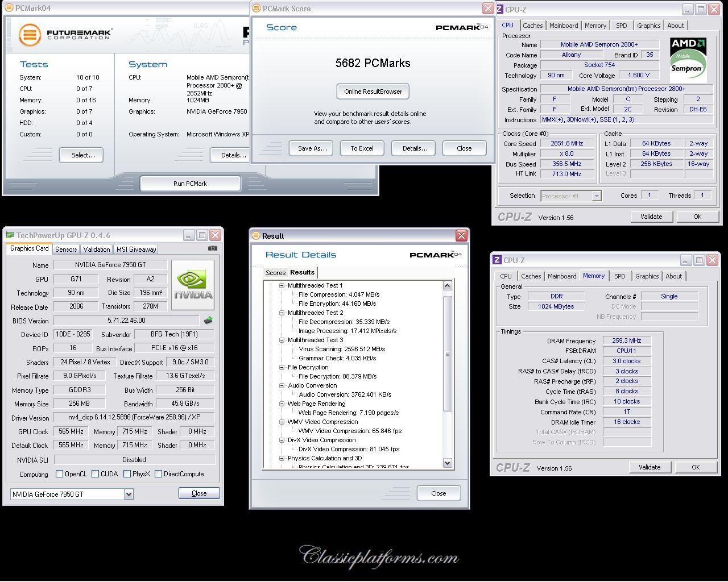The height and width of the screenshot is (582, 728).
Task: Open the GPU selection dropdown NVIDIA GeForce 7950 GT
Action: pos(129,494)
